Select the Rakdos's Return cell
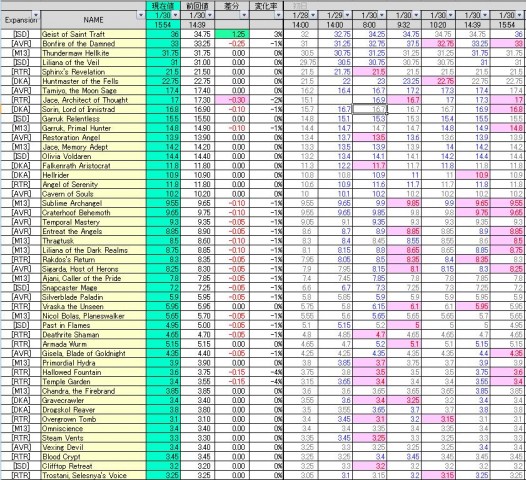526x480 pixels. click(x=93, y=259)
